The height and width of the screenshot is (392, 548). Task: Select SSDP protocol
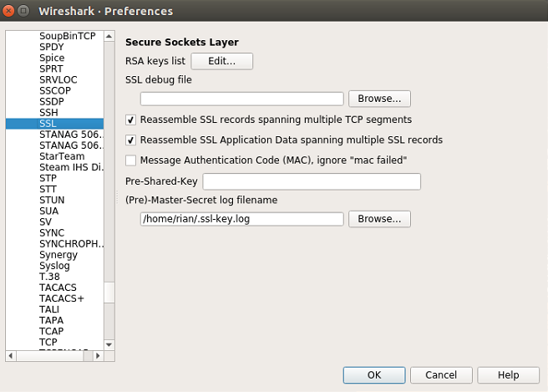coord(52,101)
